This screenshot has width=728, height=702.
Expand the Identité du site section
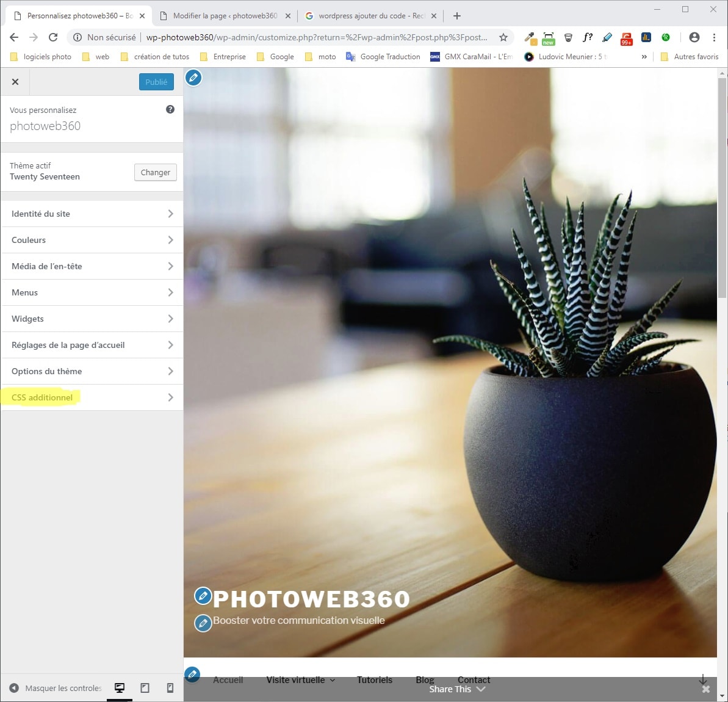[92, 214]
